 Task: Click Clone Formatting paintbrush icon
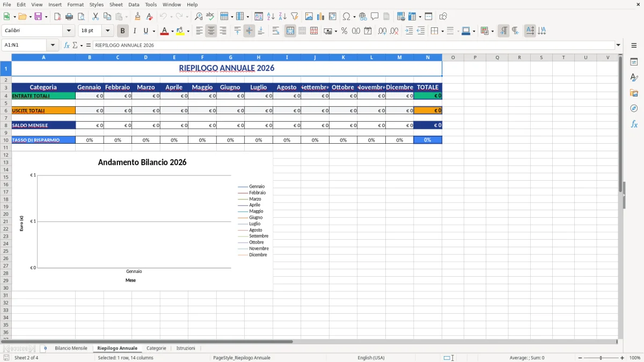pyautogui.click(x=138, y=17)
